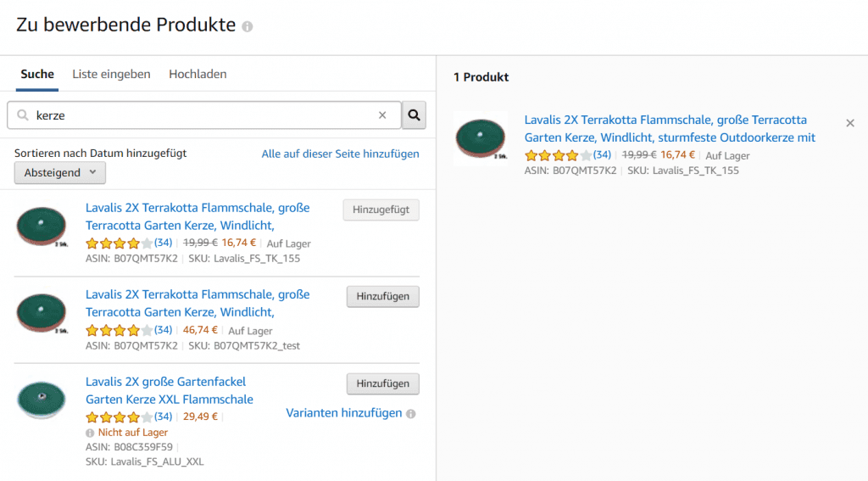Click Hinzufügen for Lavalis Gartenfackel XXL
The image size is (868, 481).
click(x=382, y=383)
